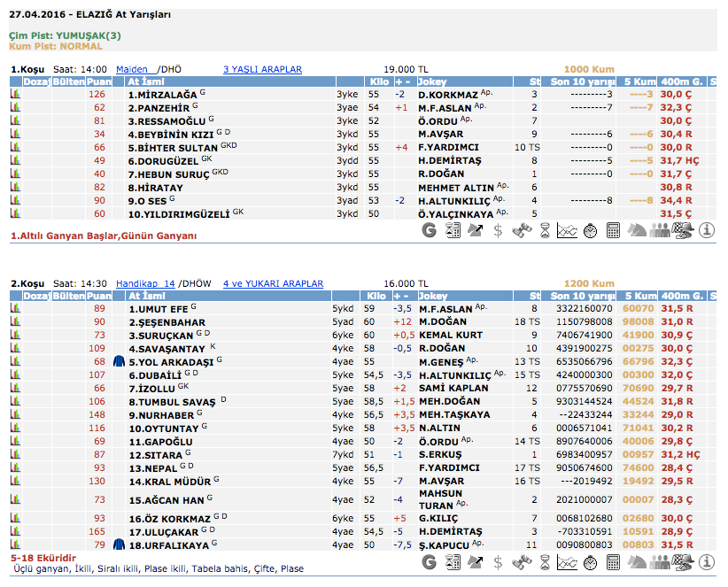The height and width of the screenshot is (587, 728).
Task: Click the 3 YAŞLI ARAPLAR link
Action: (x=262, y=69)
